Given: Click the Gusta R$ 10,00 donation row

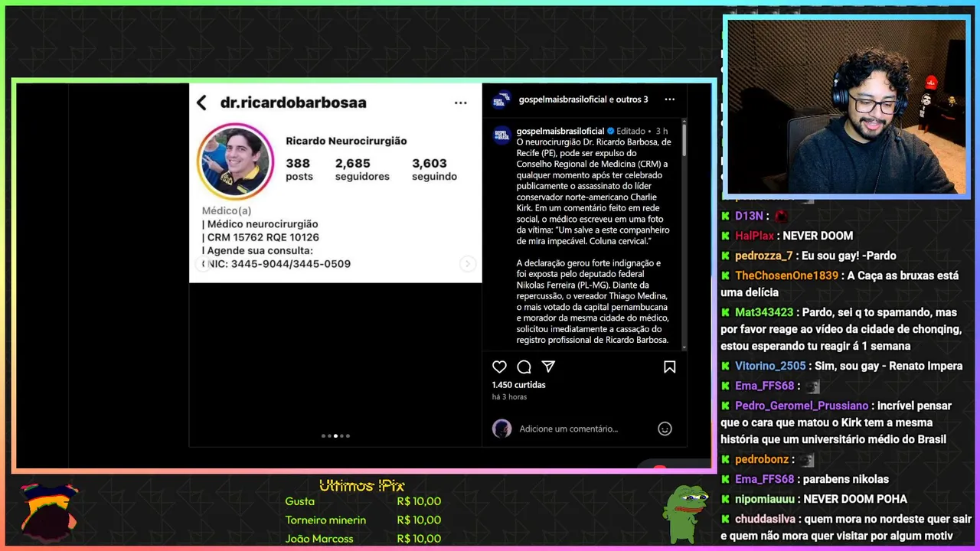Looking at the screenshot, I should pyautogui.click(x=363, y=501).
